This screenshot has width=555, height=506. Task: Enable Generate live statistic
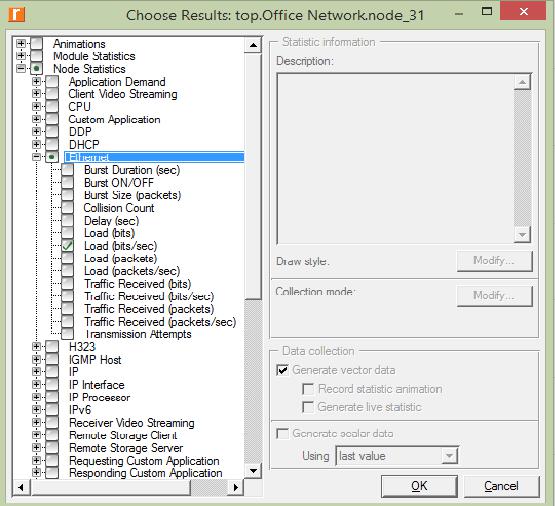point(308,407)
